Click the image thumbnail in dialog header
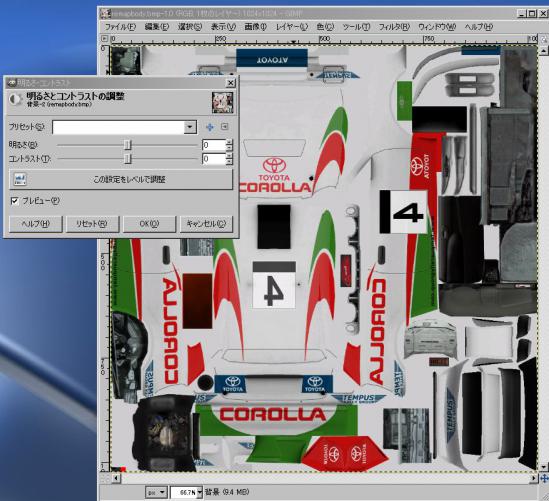Viewport: 549px width, 501px height. (x=222, y=103)
